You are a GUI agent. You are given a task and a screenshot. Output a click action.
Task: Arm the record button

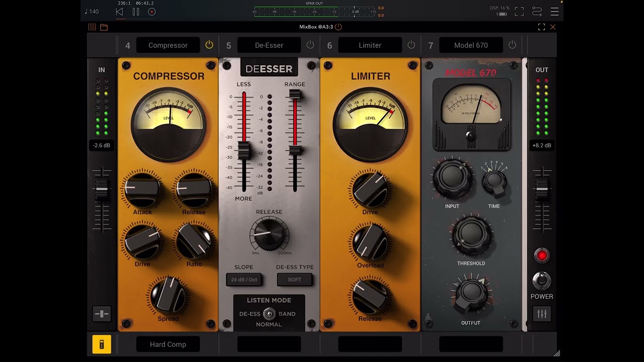[152, 12]
